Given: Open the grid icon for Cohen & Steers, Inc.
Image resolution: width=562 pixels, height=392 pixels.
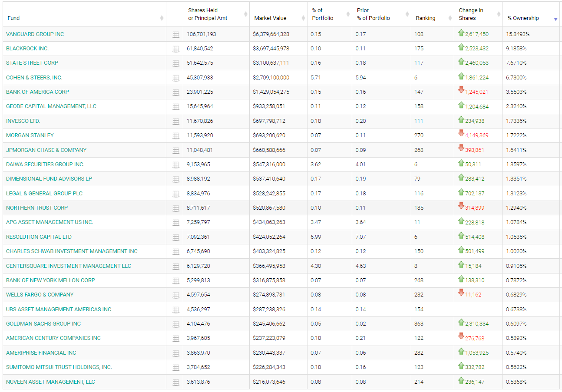Looking at the screenshot, I should [x=176, y=78].
